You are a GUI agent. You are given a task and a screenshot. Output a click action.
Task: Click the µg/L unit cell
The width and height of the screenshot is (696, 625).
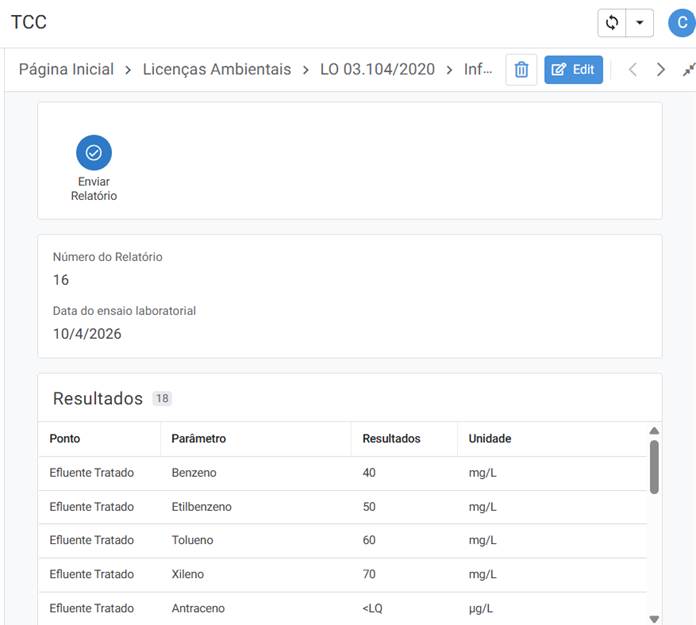pyautogui.click(x=481, y=609)
